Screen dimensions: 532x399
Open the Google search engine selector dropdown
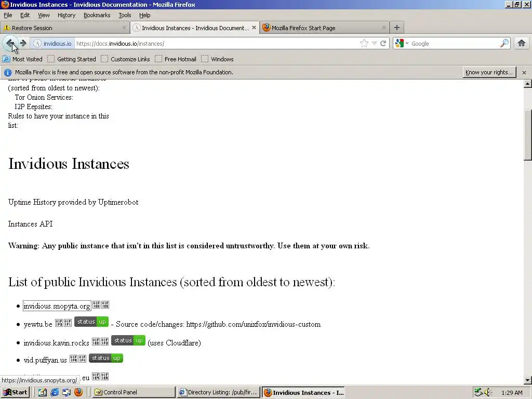click(x=402, y=44)
